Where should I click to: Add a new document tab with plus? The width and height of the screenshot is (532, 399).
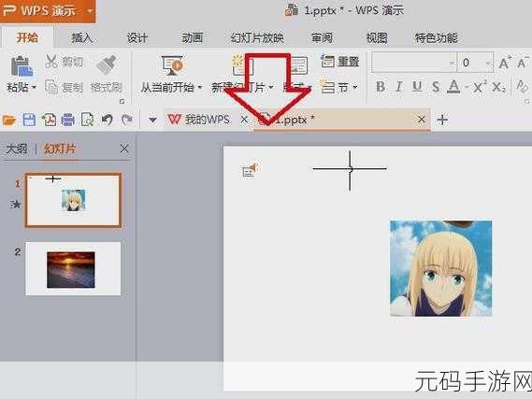442,120
